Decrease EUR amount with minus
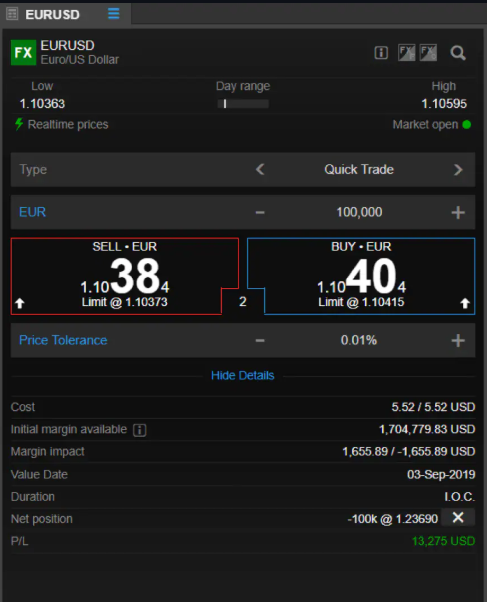 (x=260, y=212)
